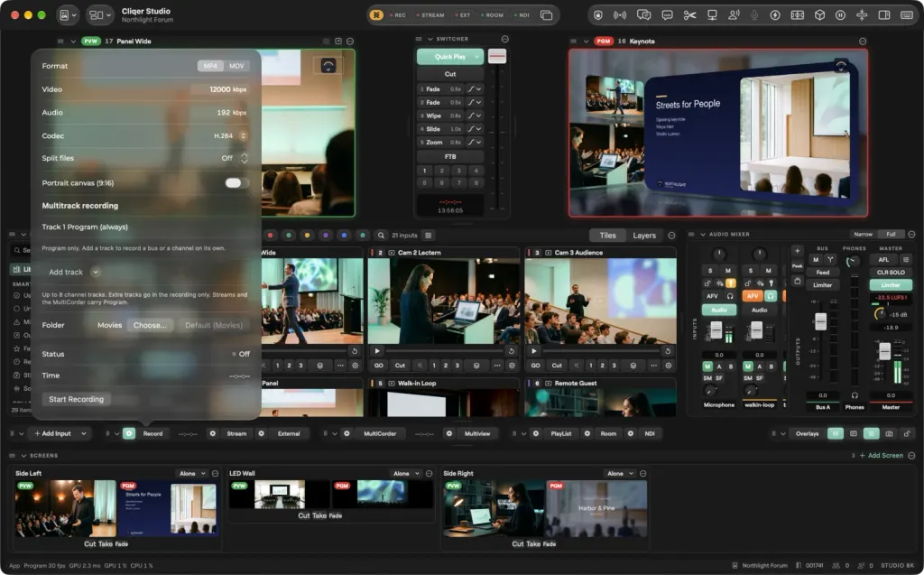924x575 pixels.
Task: Open the scissors clip tool in the top toolbar
Action: point(689,15)
